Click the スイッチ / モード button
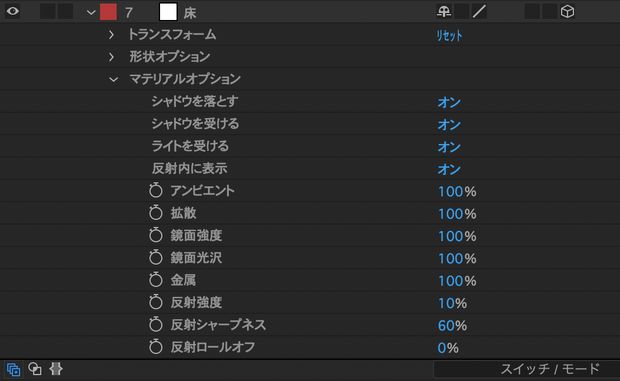Screen dimensions: 620x381 [x=550, y=369]
